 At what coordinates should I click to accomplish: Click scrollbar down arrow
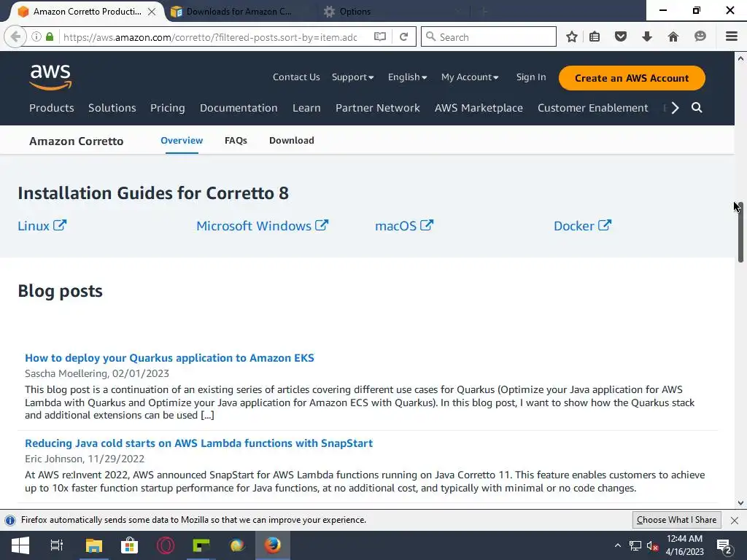pyautogui.click(x=740, y=503)
